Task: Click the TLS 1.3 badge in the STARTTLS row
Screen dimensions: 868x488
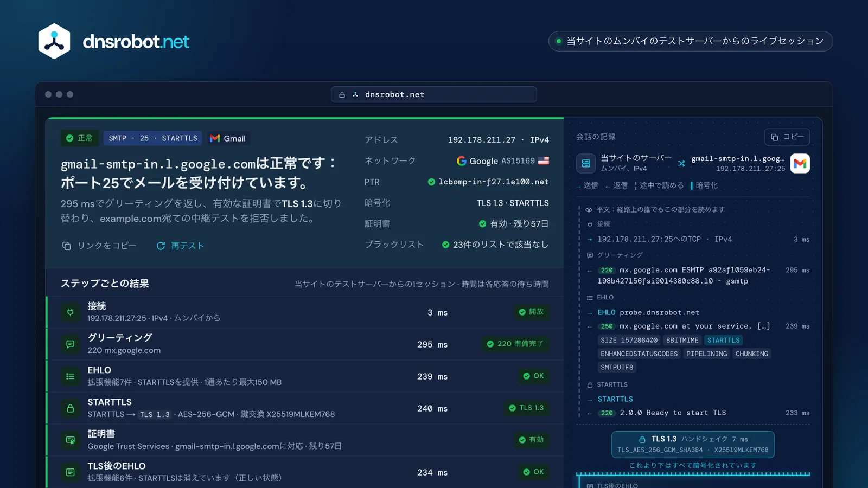Action: [x=526, y=408]
